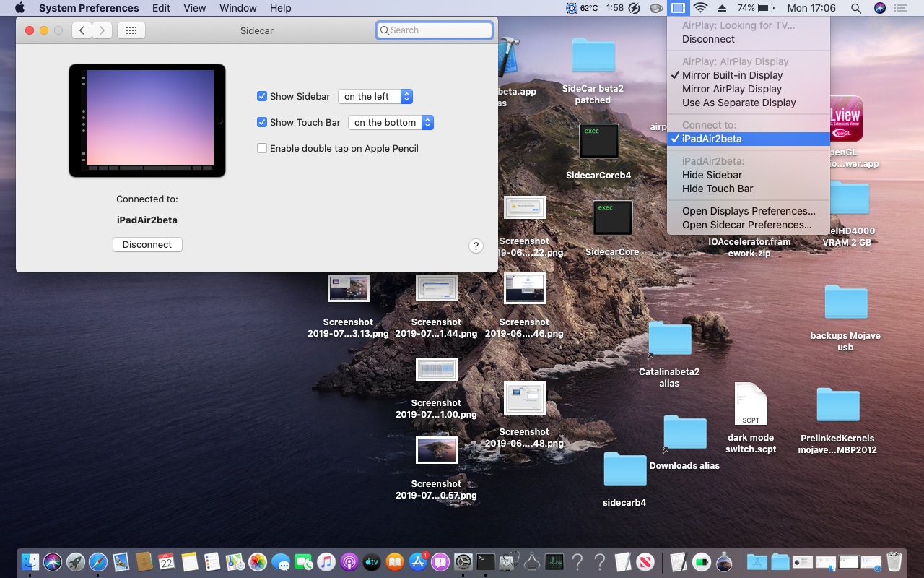Open Activity Monitor in the Dock
924x578 pixels.
(x=554, y=561)
